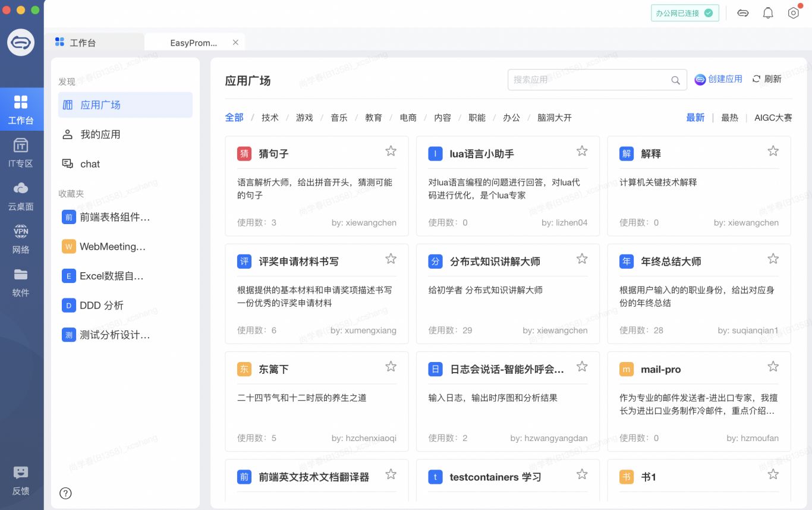This screenshot has height=510, width=812.
Task: Filter apps by 职能 category
Action: point(477,117)
